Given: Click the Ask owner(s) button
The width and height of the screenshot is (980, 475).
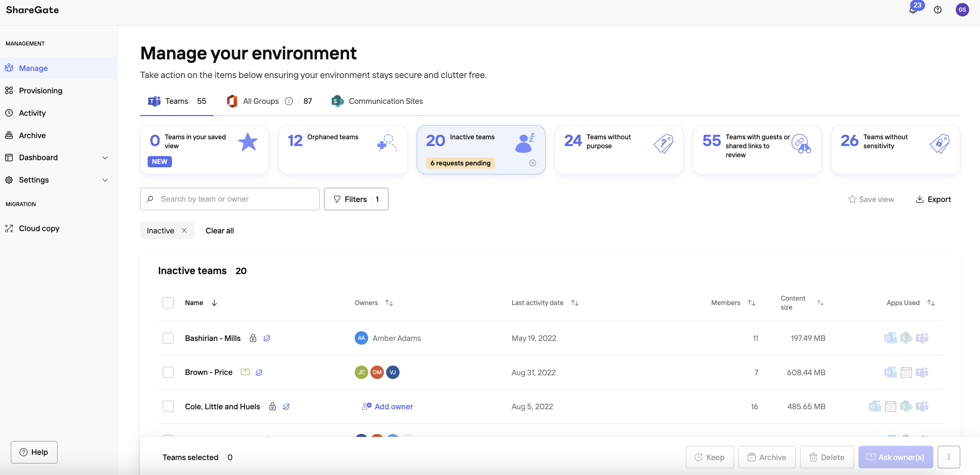Looking at the screenshot, I should pyautogui.click(x=896, y=457).
